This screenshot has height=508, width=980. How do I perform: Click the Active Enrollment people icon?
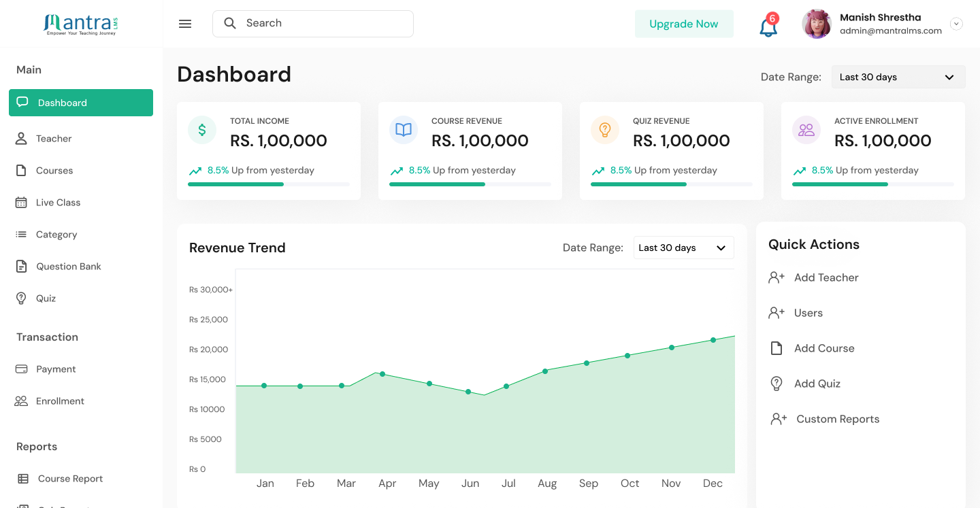(x=806, y=130)
